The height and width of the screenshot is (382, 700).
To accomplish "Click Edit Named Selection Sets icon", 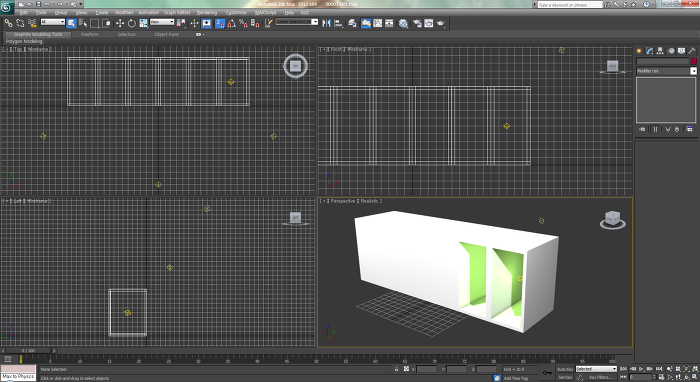I will click(268, 23).
